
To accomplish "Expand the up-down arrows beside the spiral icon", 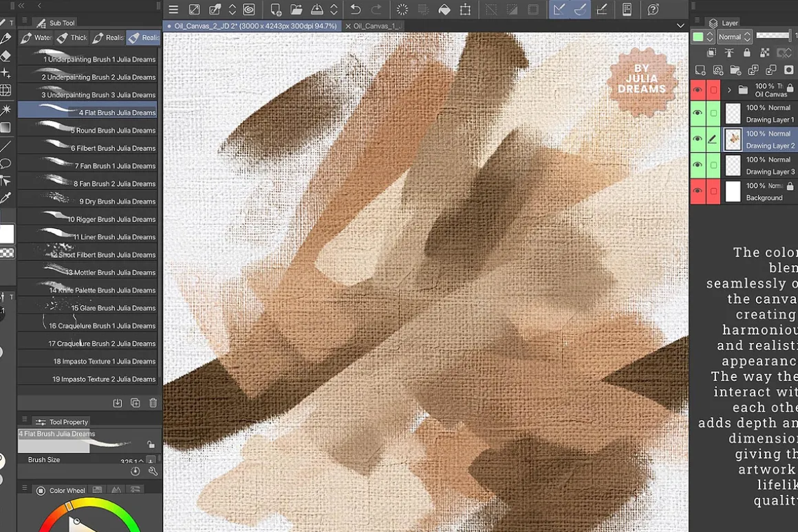I will 232,10.
